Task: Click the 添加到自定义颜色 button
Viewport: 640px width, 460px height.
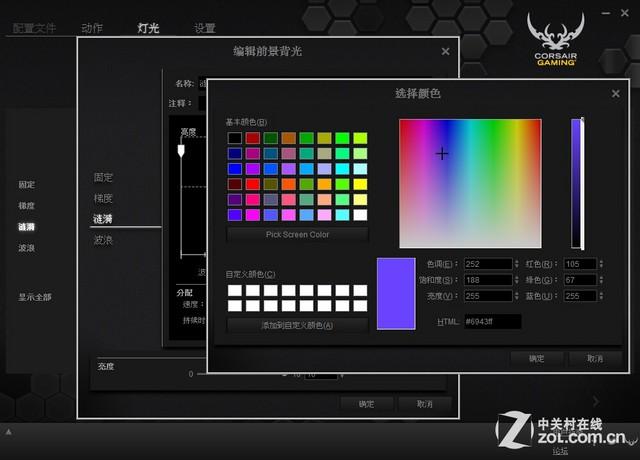Action: pyautogui.click(x=298, y=325)
